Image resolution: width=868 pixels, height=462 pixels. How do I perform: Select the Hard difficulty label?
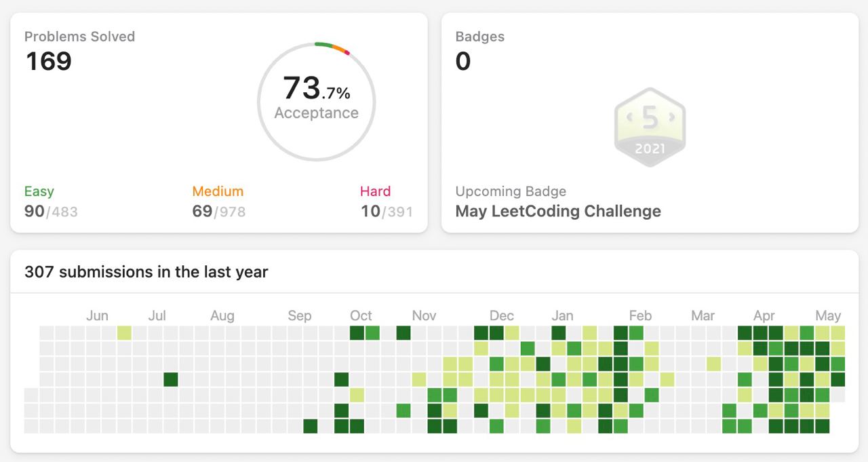376,191
